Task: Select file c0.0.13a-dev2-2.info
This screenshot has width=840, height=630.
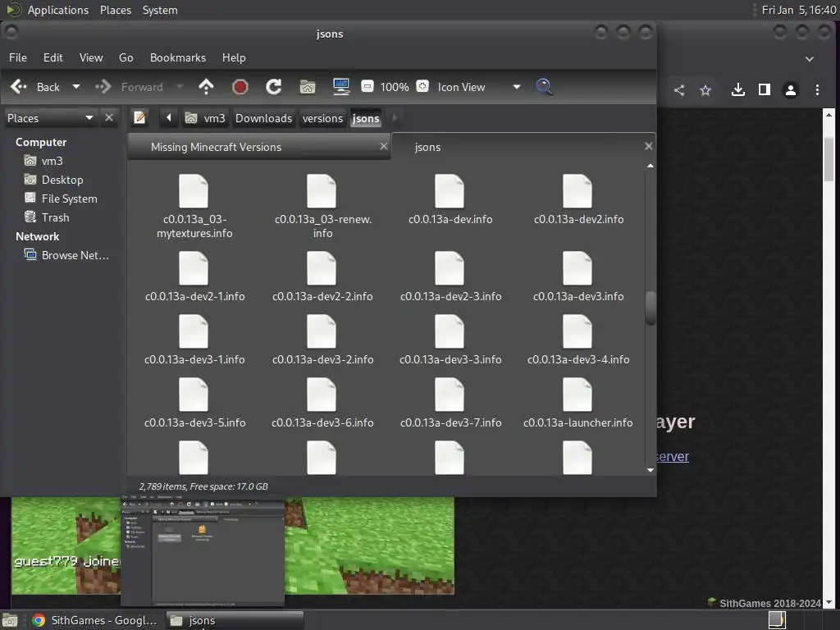Action: (322, 276)
